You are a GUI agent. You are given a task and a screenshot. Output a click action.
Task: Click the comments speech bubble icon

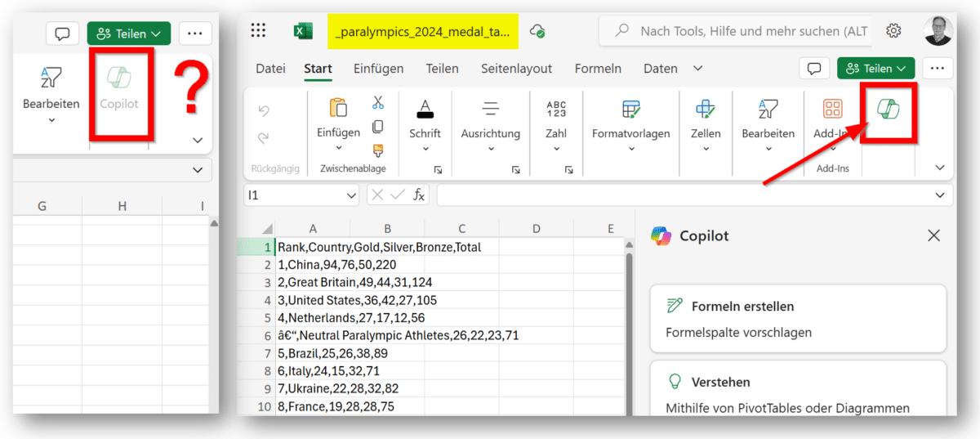click(813, 69)
